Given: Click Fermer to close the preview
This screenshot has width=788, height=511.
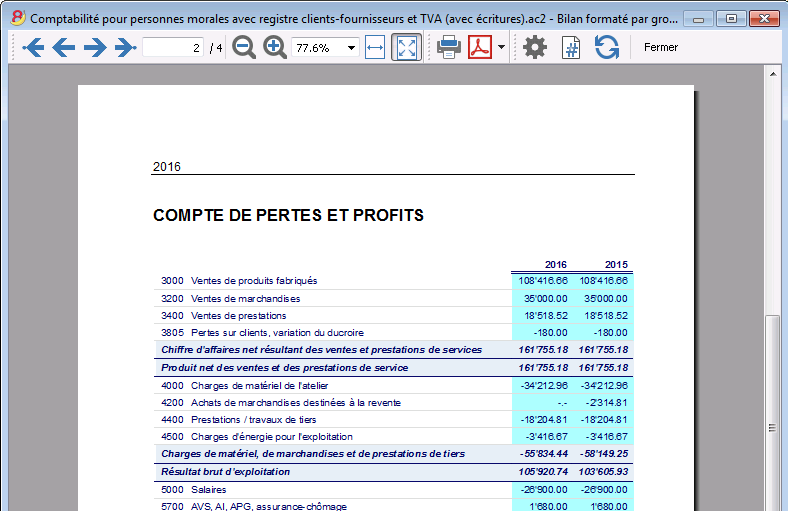Looking at the screenshot, I should pos(661,47).
